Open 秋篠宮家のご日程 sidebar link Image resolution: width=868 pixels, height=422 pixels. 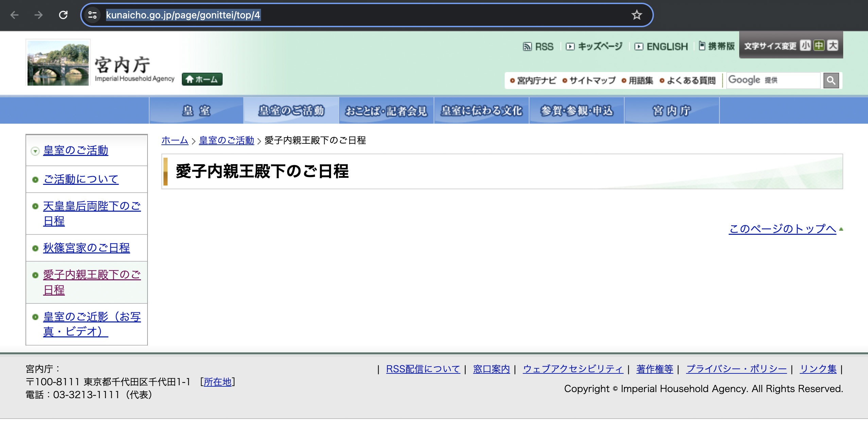click(86, 248)
